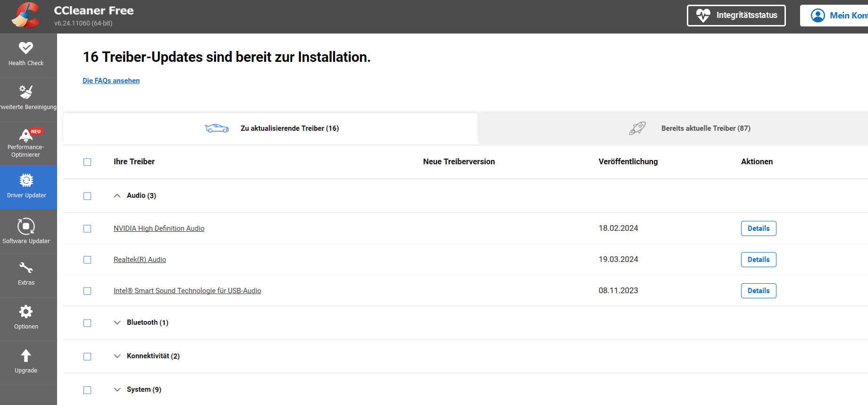The image size is (868, 405).
Task: Click the Integritätsstatus button
Action: click(736, 16)
